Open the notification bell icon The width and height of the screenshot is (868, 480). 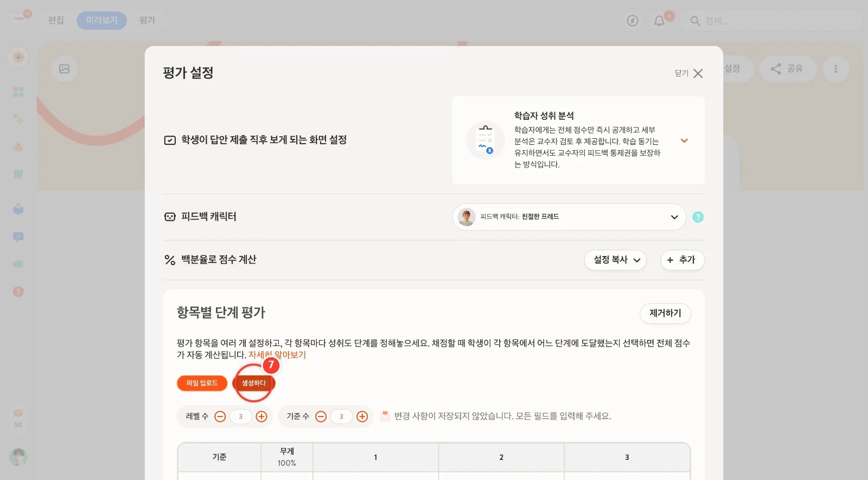(659, 21)
